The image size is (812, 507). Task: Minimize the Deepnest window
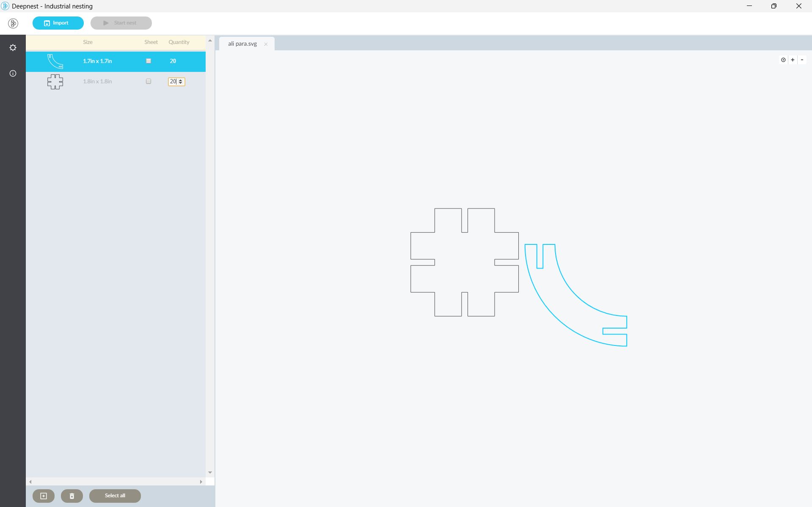(x=749, y=6)
